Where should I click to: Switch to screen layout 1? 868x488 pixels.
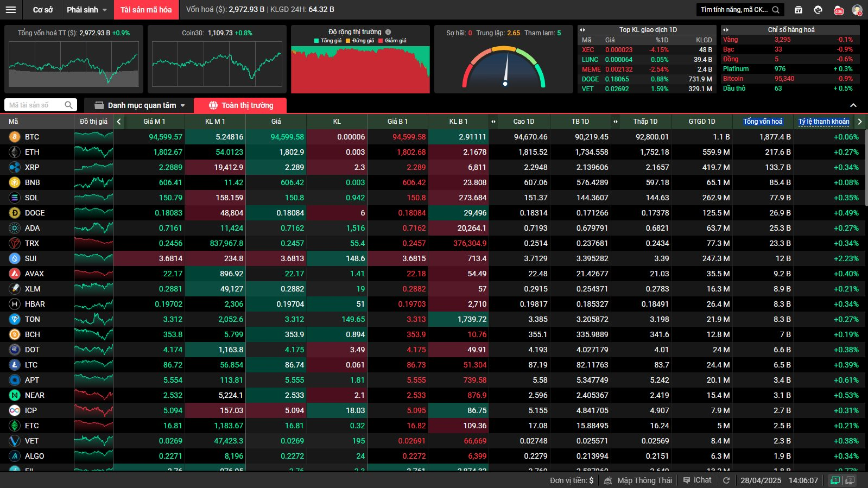tap(835, 480)
